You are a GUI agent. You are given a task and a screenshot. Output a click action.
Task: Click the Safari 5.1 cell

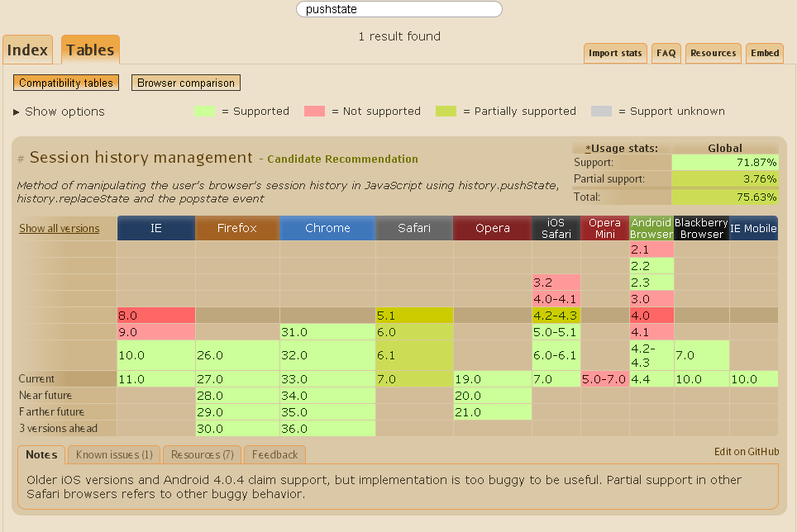click(x=414, y=316)
